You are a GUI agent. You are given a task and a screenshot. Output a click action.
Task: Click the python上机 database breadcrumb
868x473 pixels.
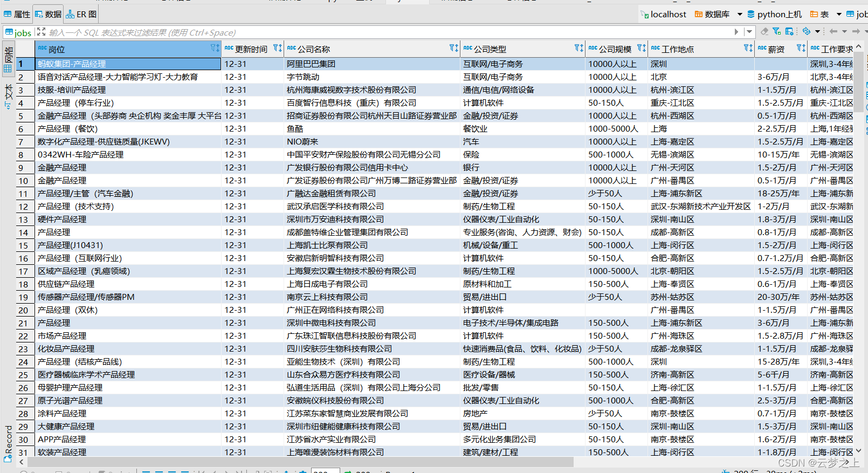pyautogui.click(x=774, y=15)
